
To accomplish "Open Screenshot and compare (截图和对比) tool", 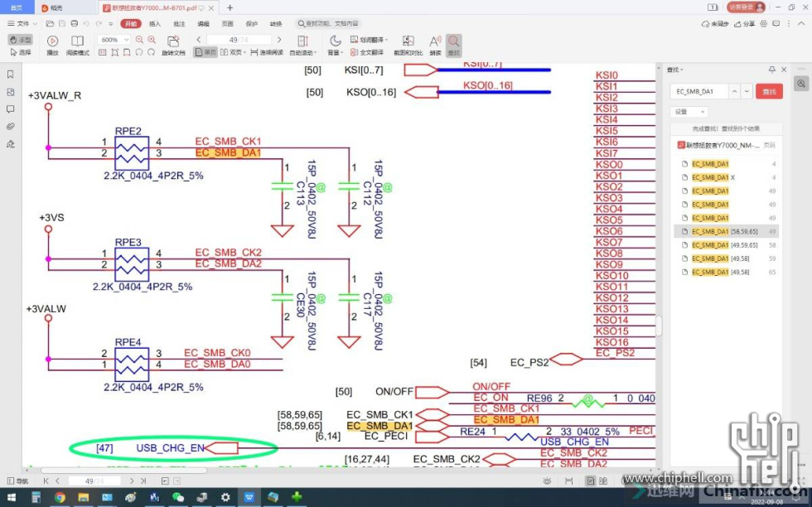I will pyautogui.click(x=408, y=45).
